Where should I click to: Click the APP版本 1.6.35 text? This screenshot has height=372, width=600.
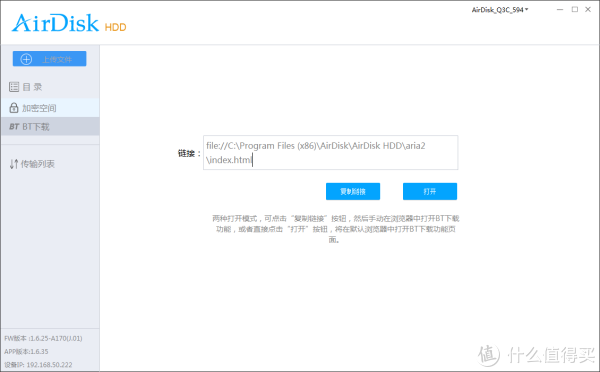26,351
